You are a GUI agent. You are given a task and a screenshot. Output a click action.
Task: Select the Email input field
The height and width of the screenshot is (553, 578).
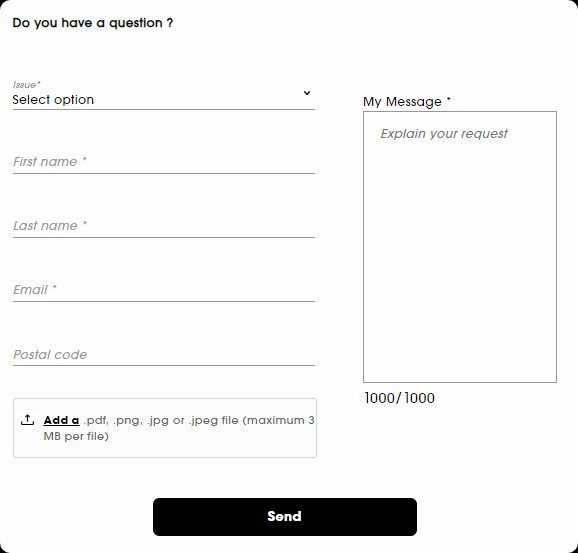pyautogui.click(x=164, y=289)
